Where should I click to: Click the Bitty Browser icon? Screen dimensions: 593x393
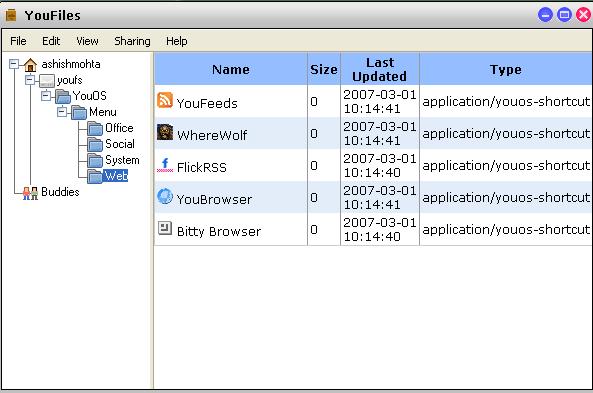click(x=165, y=228)
